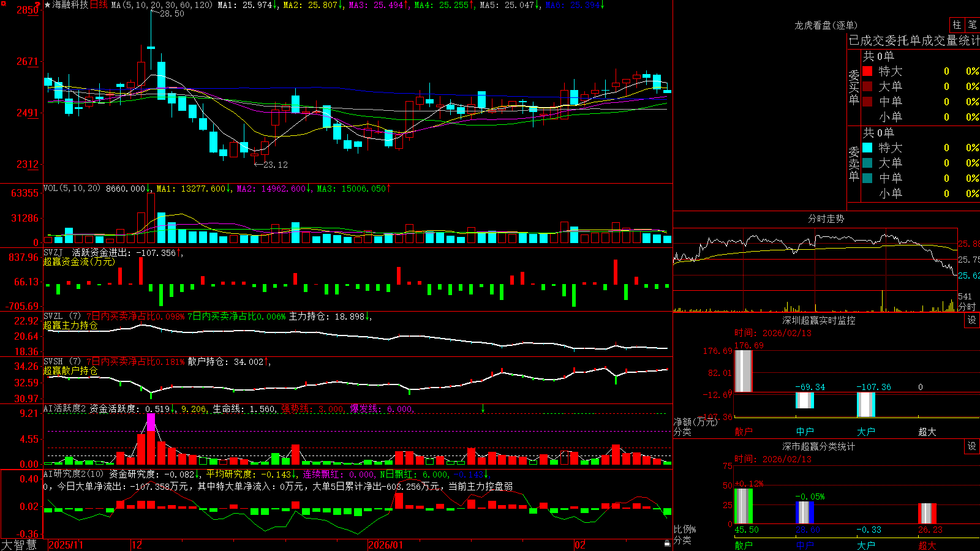Open 设 settings for 深市超赢分类统计
Screen dimensions: 980x551
click(x=972, y=446)
